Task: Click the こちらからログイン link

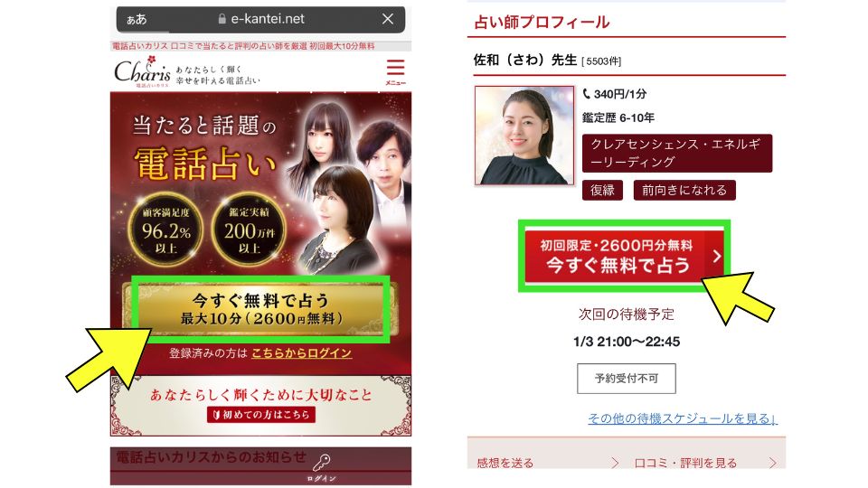Action: point(302,353)
